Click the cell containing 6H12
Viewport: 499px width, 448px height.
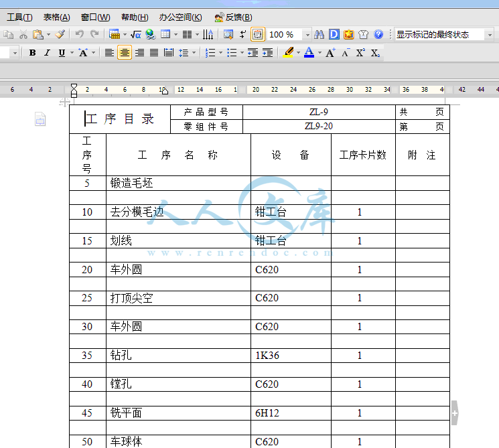(x=291, y=413)
